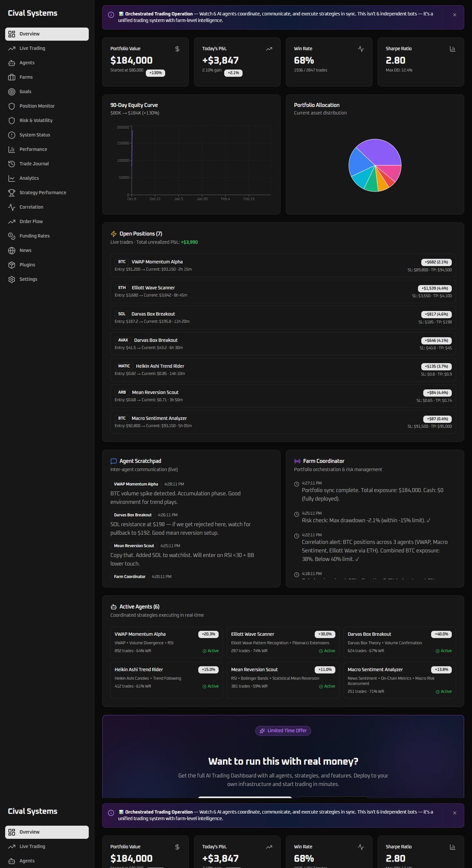Open the Funding Rates coins icon
This screenshot has width=472, height=868.
coord(12,236)
